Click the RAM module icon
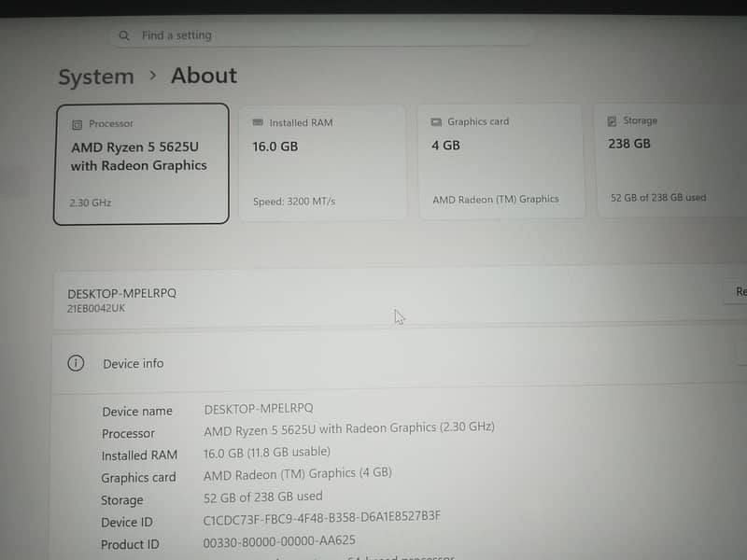 pos(258,122)
